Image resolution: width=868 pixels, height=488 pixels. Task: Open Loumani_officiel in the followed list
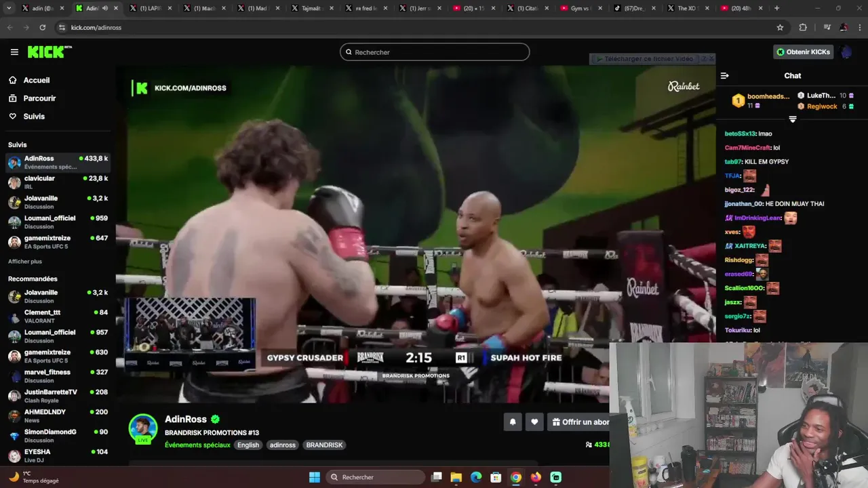point(58,222)
